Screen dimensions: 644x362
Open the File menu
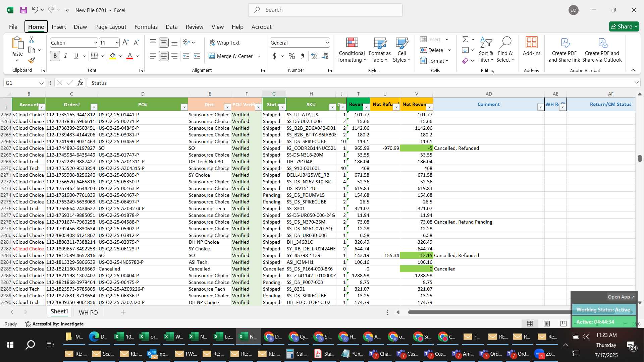(x=13, y=27)
